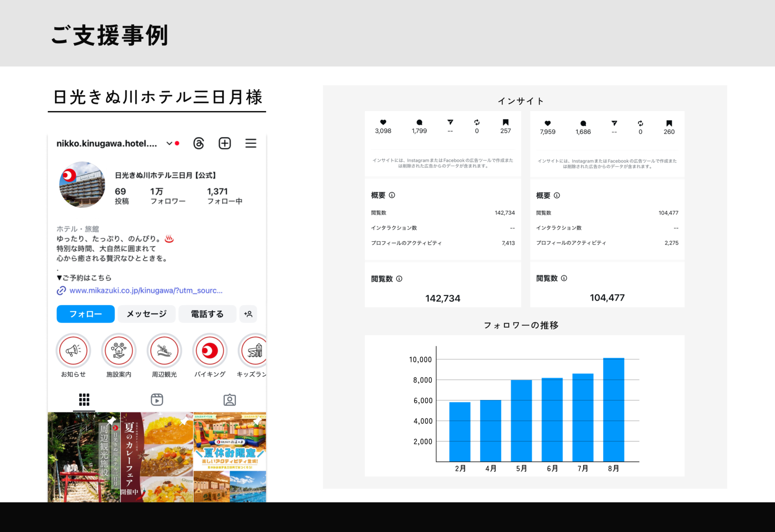Viewport: 775px width, 532px height.
Task: Open the 夏のカレーフェア post thumbnail
Action: click(x=157, y=457)
